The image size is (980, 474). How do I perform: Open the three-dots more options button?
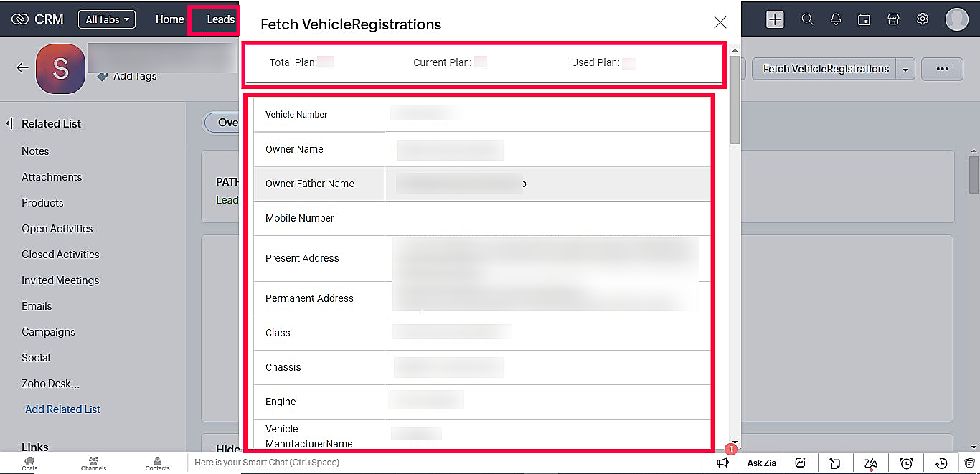click(x=942, y=69)
